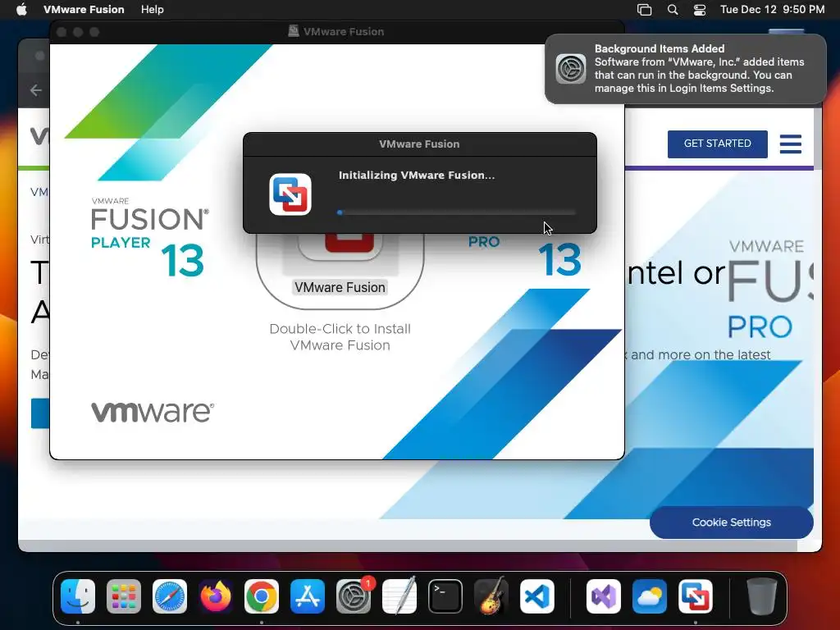Screen dimensions: 840x630
Task: Open the Weather app in Dock
Action: [650, 596]
